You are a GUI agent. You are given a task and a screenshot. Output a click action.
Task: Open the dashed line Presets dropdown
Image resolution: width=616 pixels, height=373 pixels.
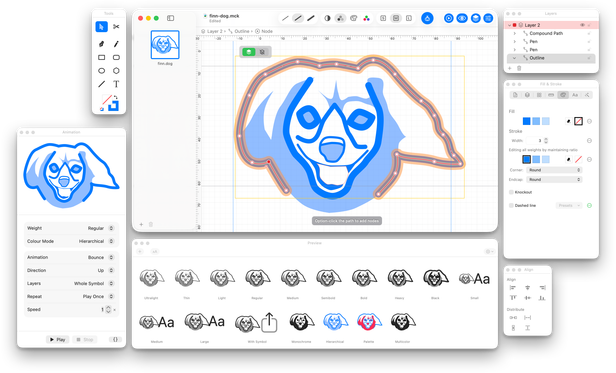click(x=569, y=205)
